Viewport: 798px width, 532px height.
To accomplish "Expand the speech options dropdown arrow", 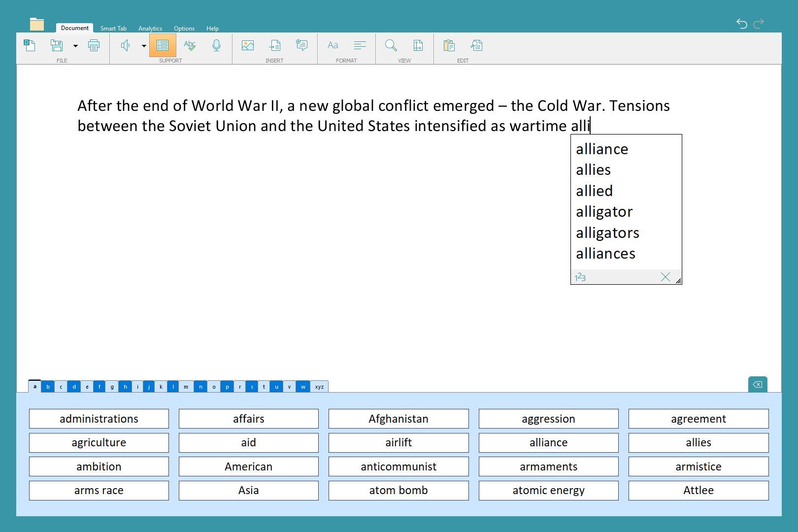I will (144, 46).
